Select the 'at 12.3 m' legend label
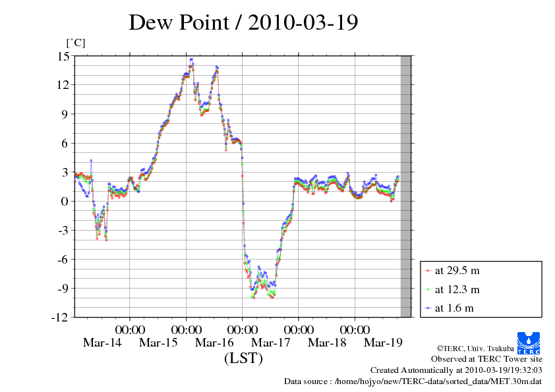Viewport: 555px width, 392px height. 457,289
